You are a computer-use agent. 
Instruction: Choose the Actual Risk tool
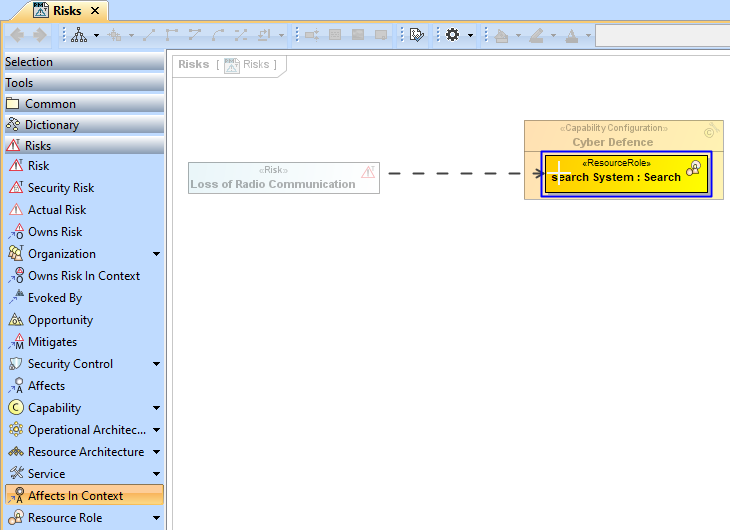pos(56,210)
